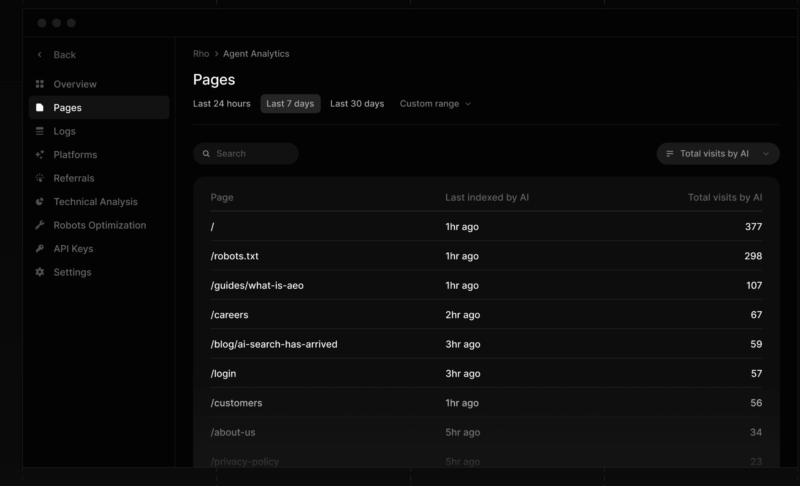Click the Logs icon in sidebar
Screen dimensions: 800x486
tap(40, 131)
